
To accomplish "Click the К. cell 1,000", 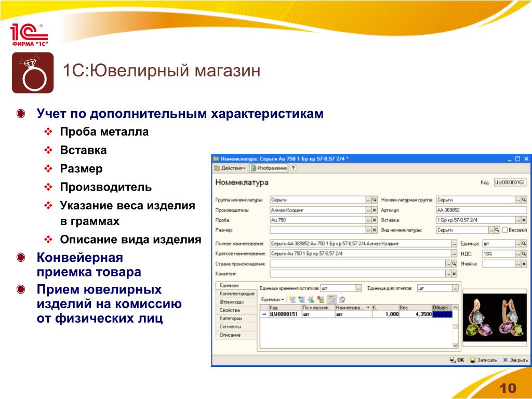I will [x=386, y=314].
